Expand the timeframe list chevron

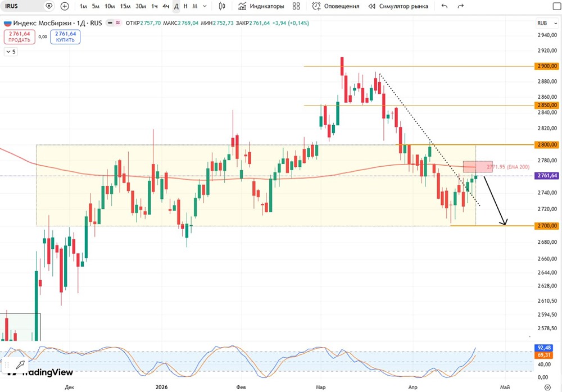[205, 6]
